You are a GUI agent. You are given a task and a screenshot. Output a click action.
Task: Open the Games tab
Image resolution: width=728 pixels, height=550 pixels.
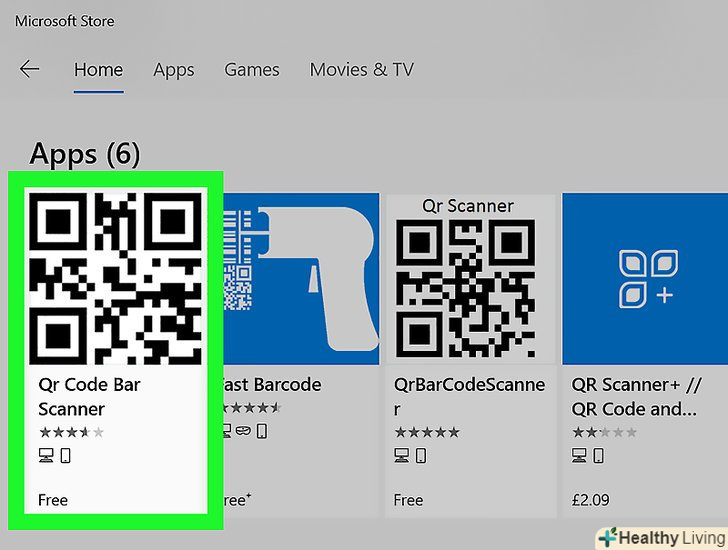pyautogui.click(x=252, y=70)
